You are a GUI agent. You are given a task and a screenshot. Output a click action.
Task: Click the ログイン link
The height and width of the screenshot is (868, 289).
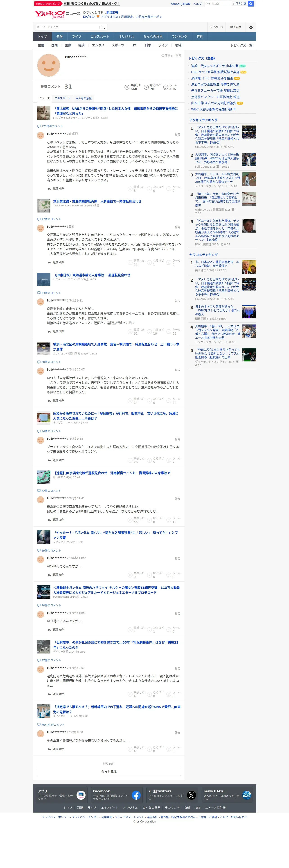(88, 17)
